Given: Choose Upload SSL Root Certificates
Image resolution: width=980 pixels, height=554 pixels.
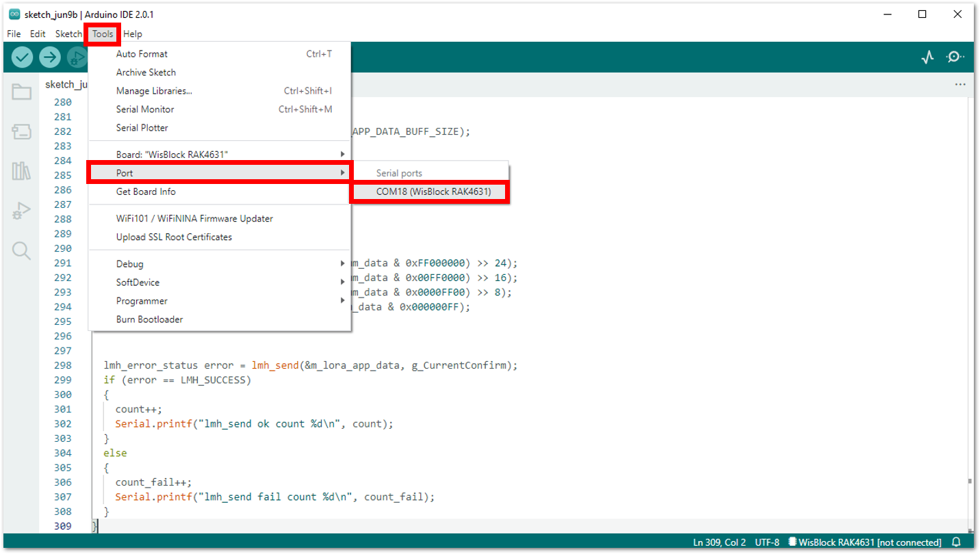Looking at the screenshot, I should point(220,237).
